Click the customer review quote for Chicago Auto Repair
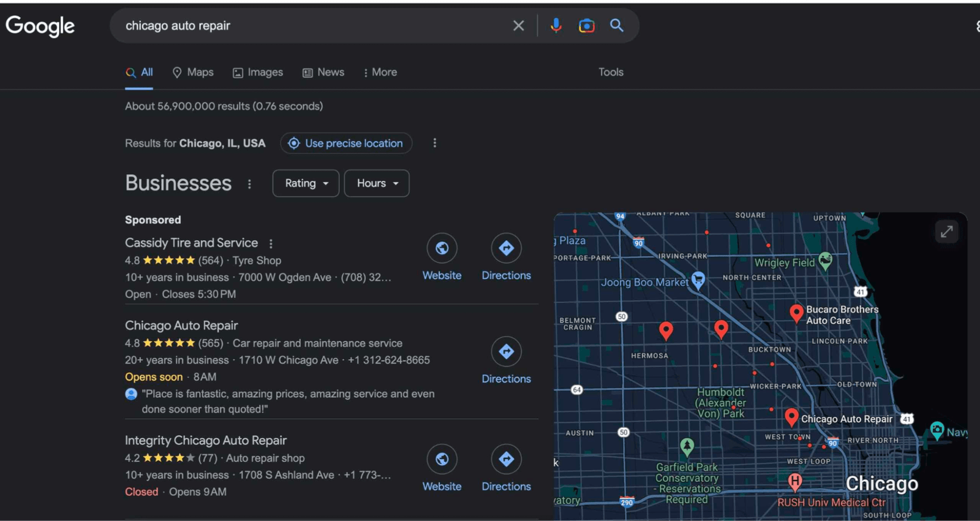The image size is (980, 521). pyautogui.click(x=288, y=401)
